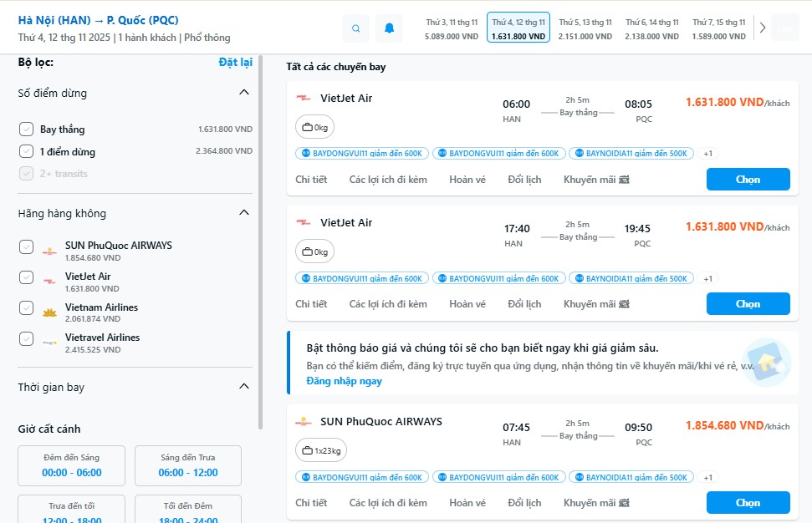Open Hoàn vé tab on the 17:40 flight
The width and height of the screenshot is (812, 523).
coord(467,304)
